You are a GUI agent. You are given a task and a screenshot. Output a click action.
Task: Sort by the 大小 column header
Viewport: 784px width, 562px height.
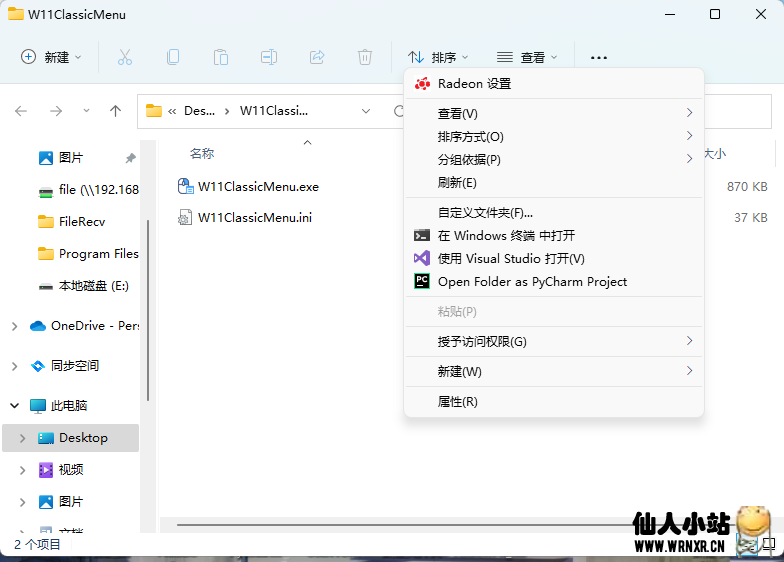[715, 154]
